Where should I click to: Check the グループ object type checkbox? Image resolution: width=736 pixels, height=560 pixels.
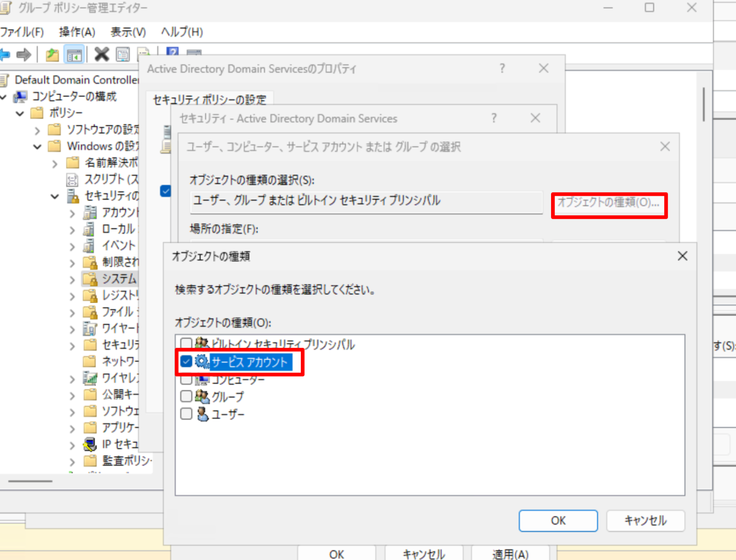pyautogui.click(x=186, y=396)
